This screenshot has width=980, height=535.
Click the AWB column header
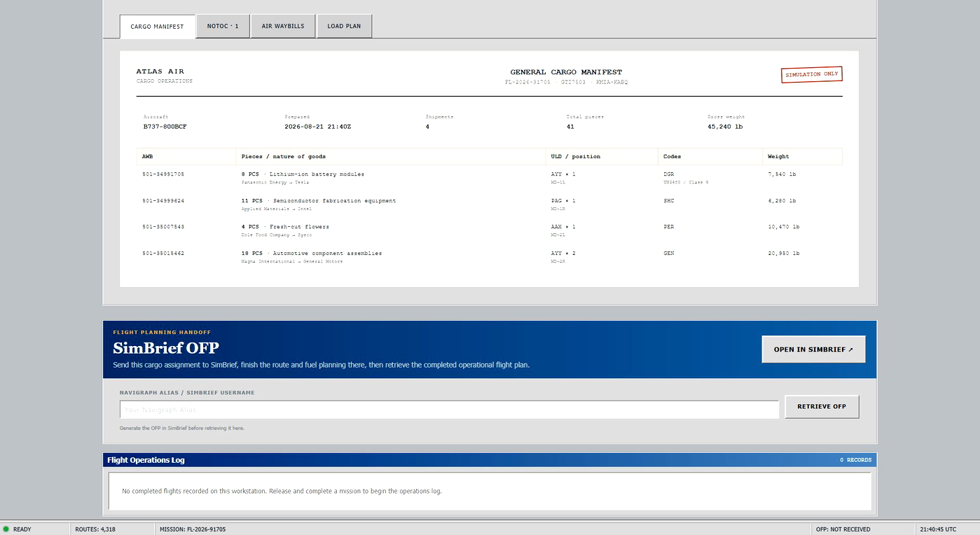(x=186, y=157)
